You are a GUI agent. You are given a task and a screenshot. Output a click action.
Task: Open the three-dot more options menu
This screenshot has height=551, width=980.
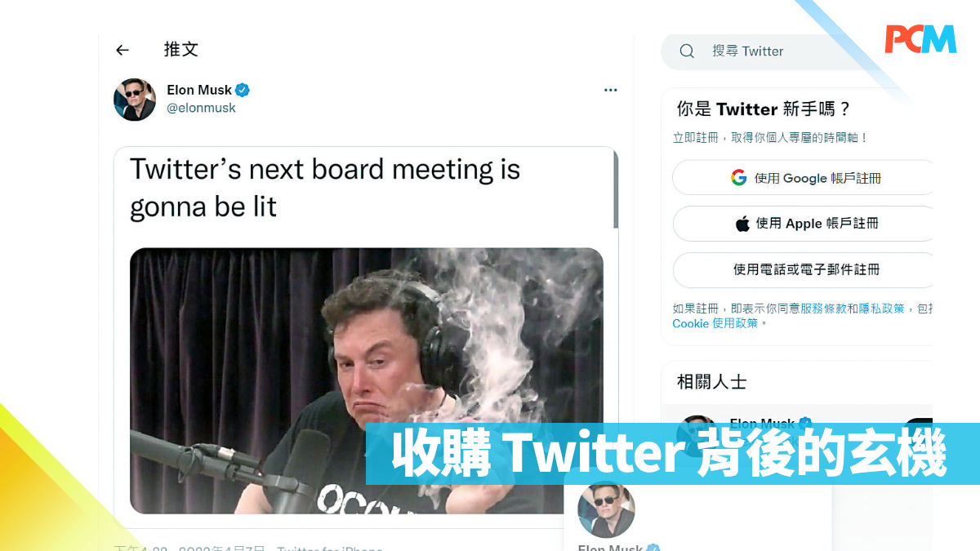(x=610, y=90)
